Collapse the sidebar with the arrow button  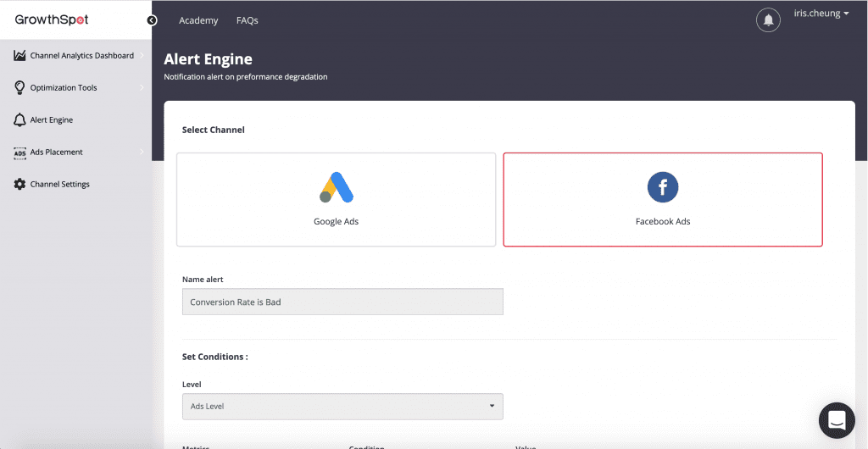click(x=153, y=20)
